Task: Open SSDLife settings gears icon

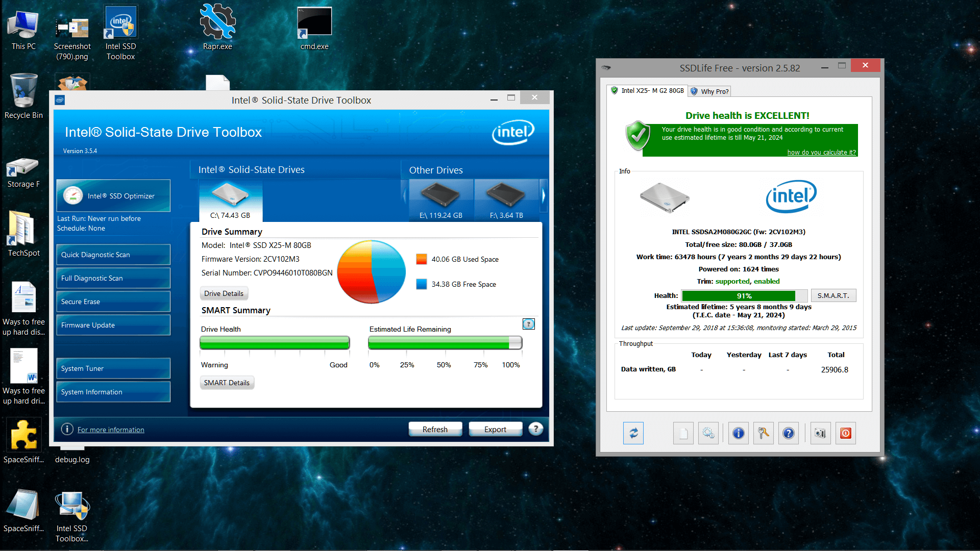Action: click(708, 433)
